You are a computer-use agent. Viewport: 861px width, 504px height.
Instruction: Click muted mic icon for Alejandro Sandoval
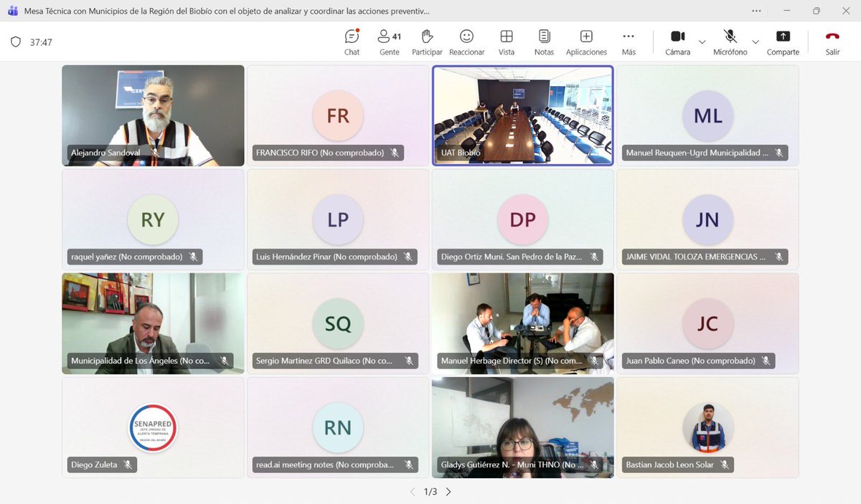154,153
